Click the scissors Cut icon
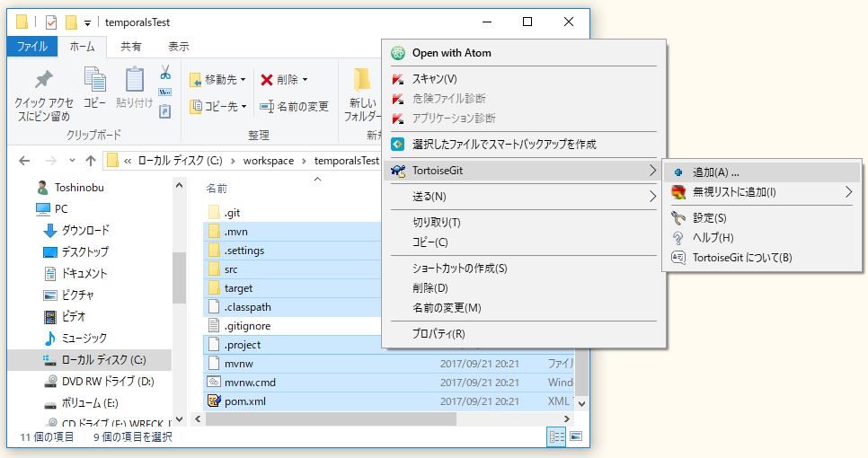The image size is (868, 458). [165, 73]
